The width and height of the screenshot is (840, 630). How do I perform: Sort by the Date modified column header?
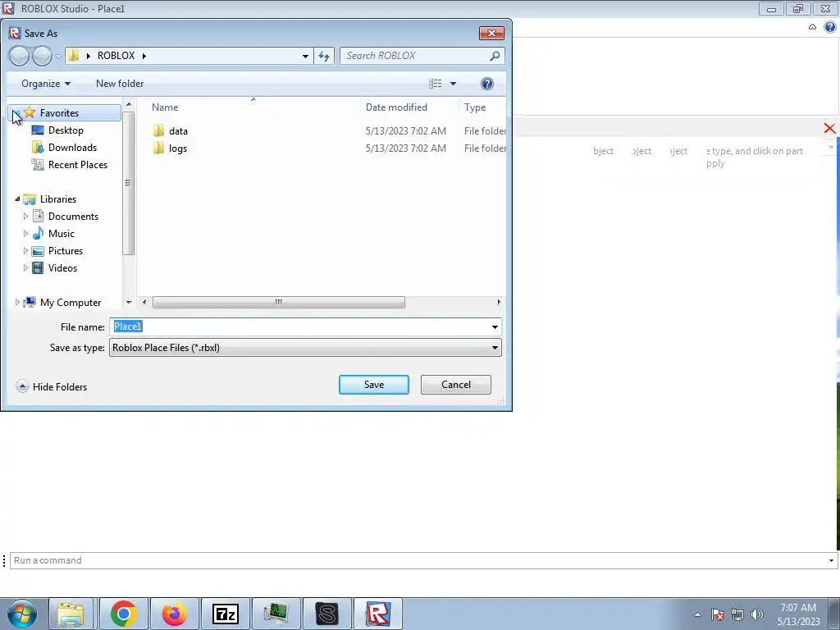tap(410, 107)
